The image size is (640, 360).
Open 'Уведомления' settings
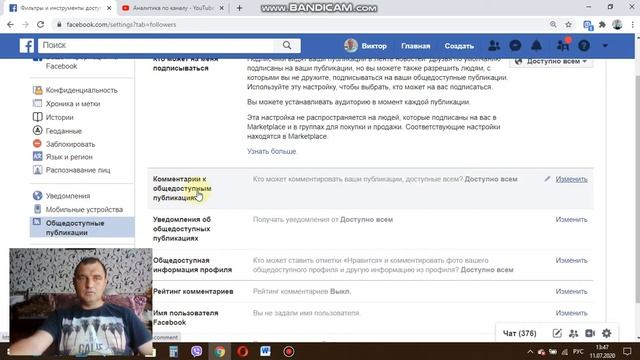[68, 196]
